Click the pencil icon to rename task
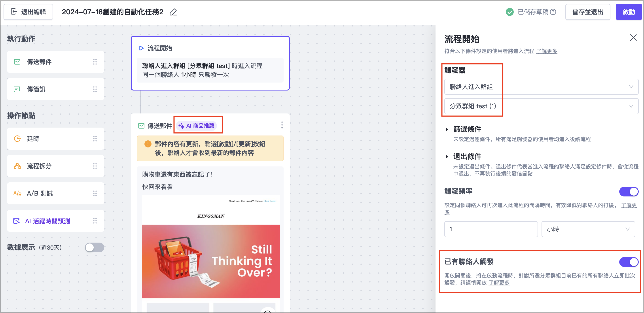 [x=173, y=12]
